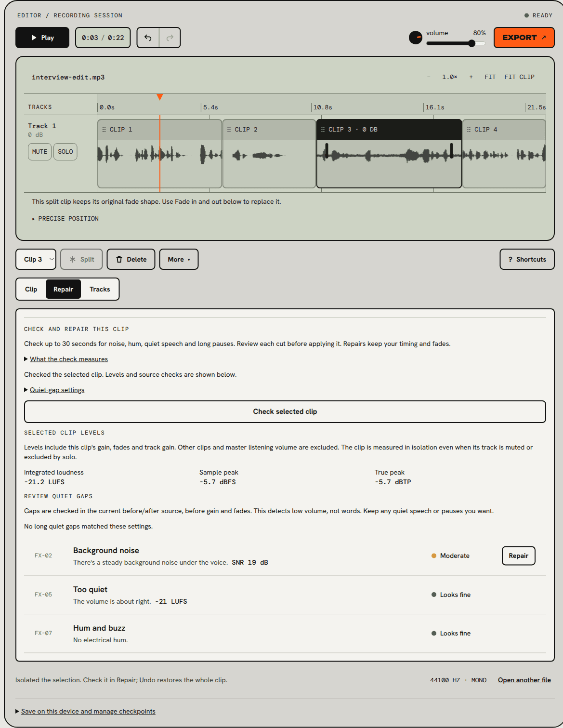This screenshot has width=563, height=728.
Task: Click the round volume knob icon
Action: 416,38
